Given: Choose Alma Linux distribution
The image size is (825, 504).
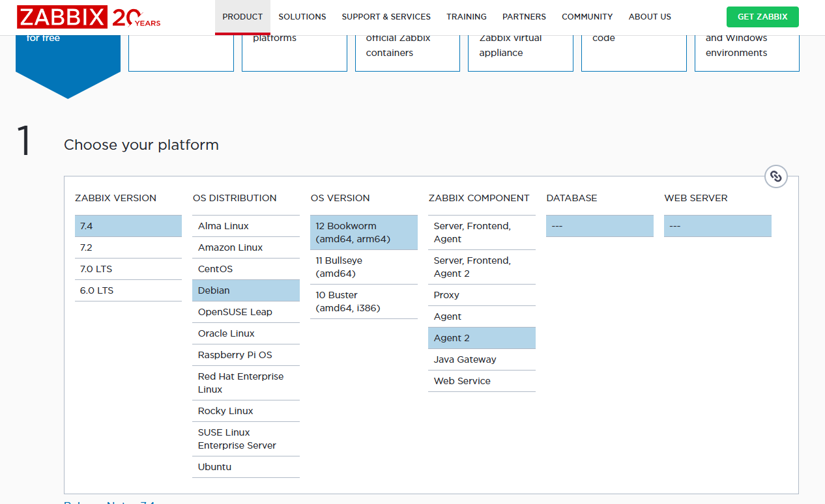Looking at the screenshot, I should (x=246, y=226).
